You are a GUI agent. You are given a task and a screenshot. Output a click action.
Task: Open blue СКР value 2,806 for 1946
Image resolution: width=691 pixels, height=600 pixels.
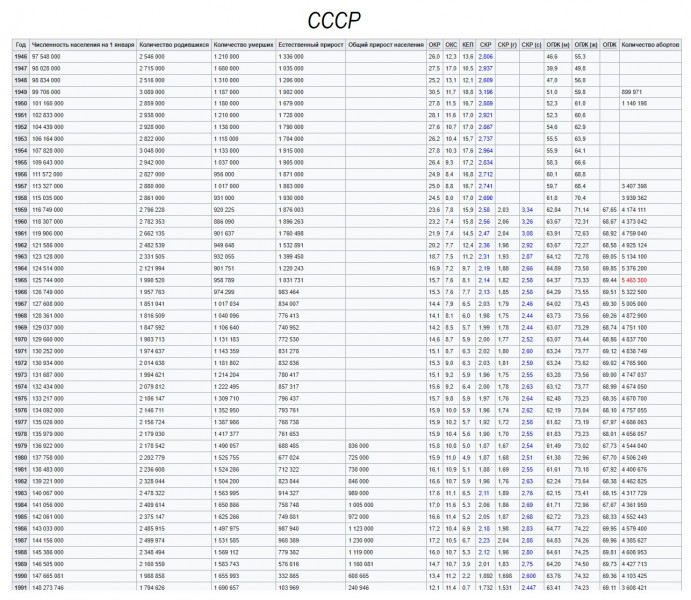(x=485, y=57)
